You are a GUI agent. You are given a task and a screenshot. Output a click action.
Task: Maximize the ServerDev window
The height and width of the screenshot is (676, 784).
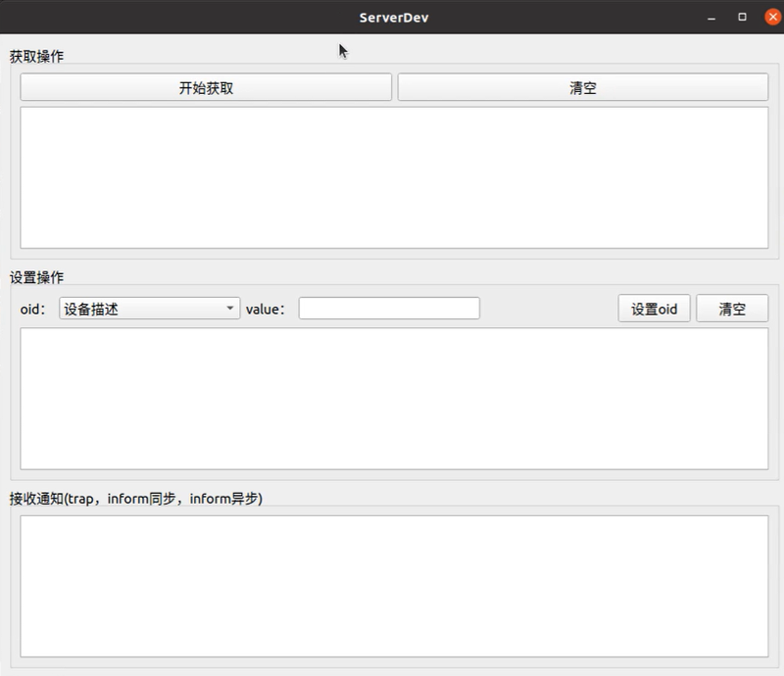point(742,17)
